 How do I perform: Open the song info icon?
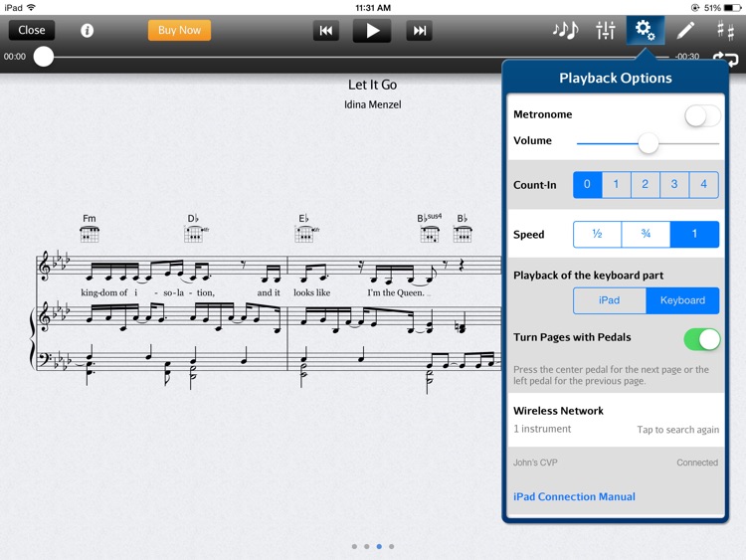(x=87, y=31)
